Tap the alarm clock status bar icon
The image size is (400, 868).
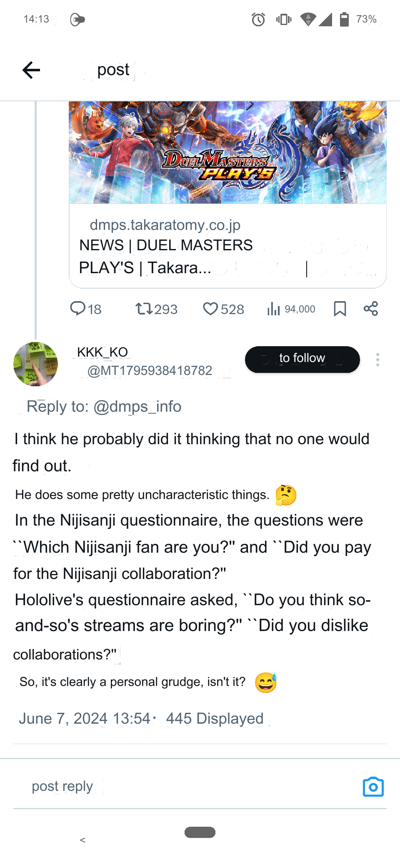tap(258, 19)
